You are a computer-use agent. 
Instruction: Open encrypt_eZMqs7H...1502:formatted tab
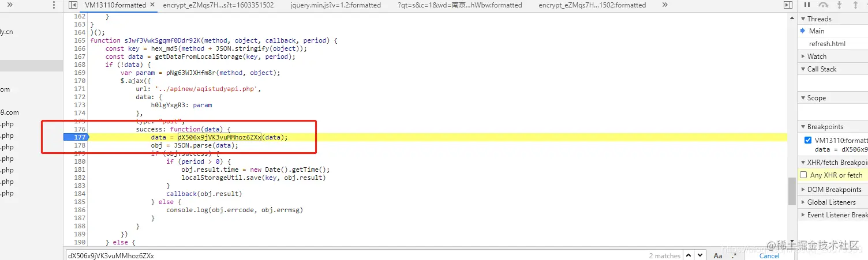[x=592, y=5]
